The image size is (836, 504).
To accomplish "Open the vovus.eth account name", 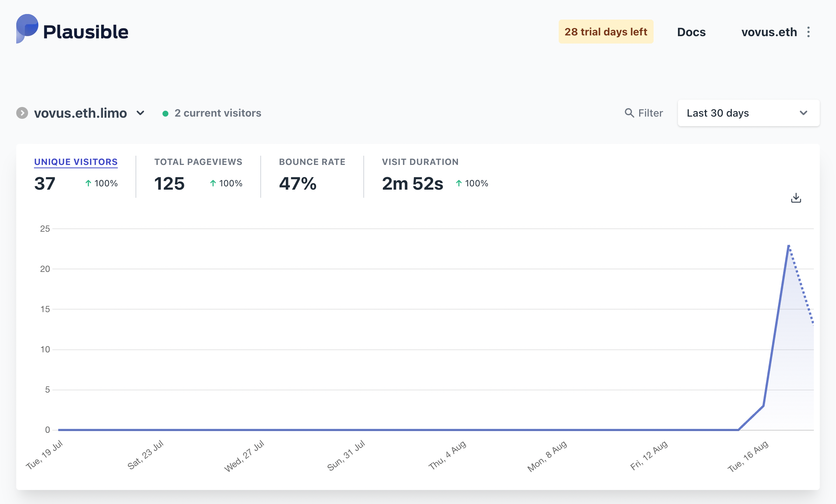I will (769, 32).
